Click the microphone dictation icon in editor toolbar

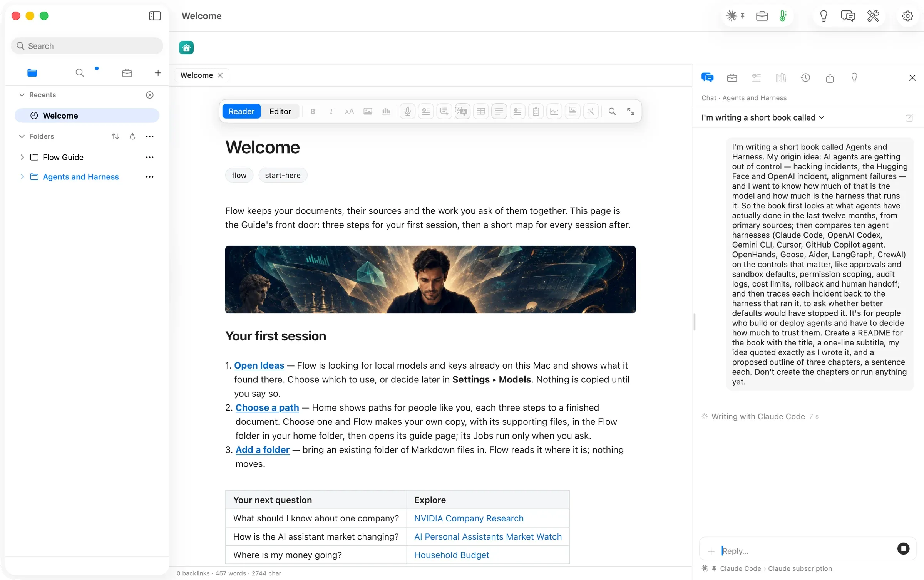(407, 111)
